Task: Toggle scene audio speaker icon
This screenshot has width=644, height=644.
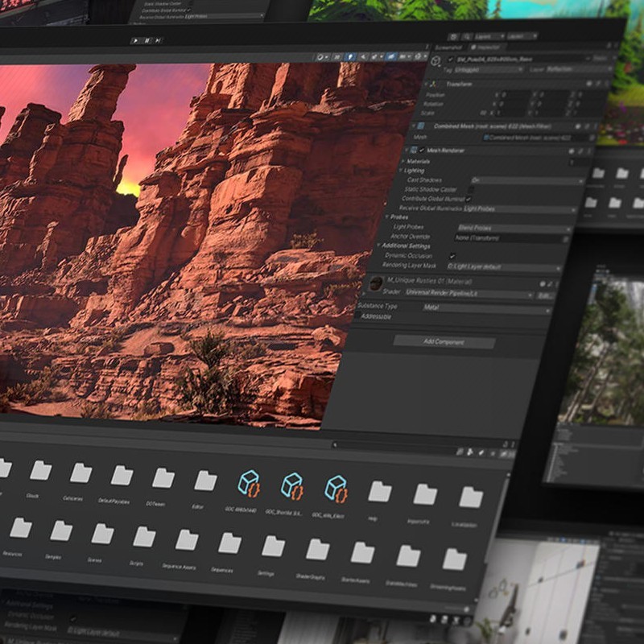Action: [363, 56]
